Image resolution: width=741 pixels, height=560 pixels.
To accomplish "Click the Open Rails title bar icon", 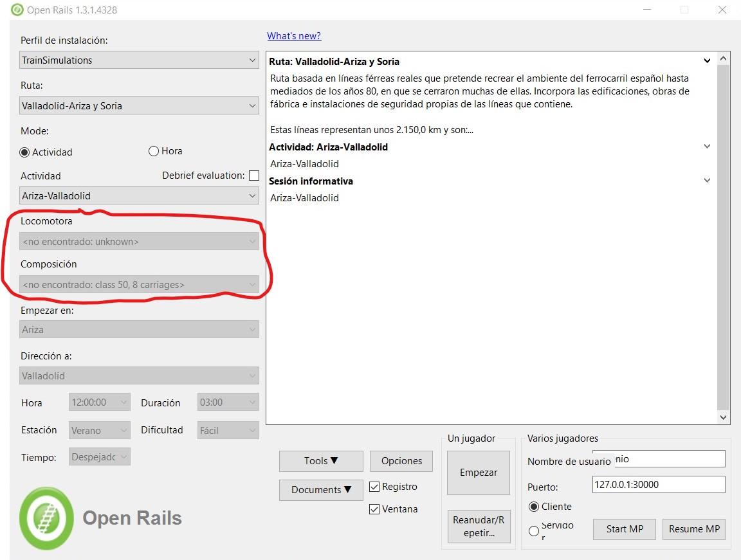I will point(17,10).
